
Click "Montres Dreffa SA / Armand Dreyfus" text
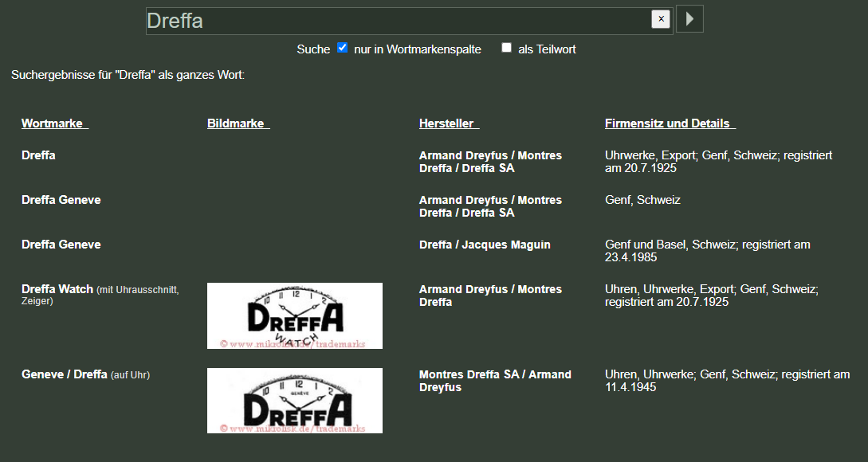click(495, 381)
